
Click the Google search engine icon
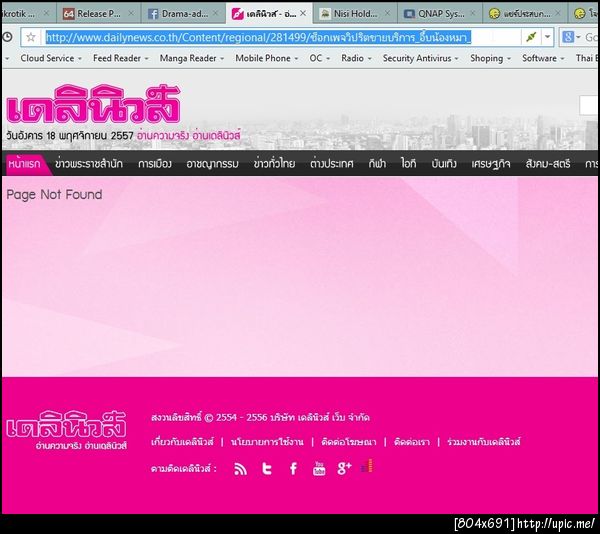568,37
